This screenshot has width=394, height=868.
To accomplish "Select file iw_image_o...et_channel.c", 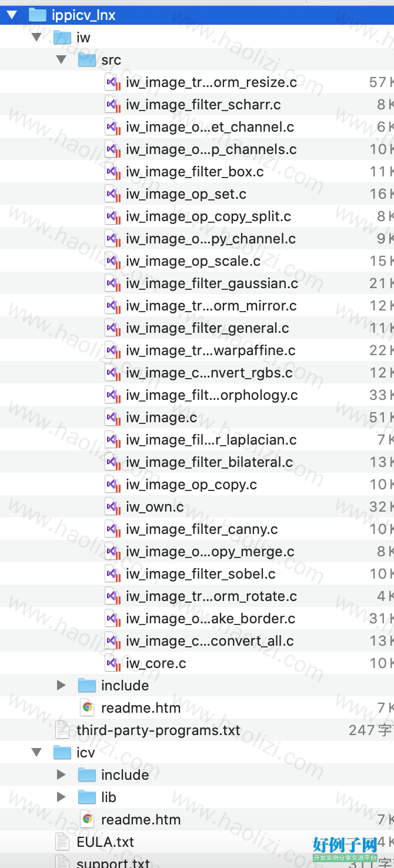I will [210, 127].
